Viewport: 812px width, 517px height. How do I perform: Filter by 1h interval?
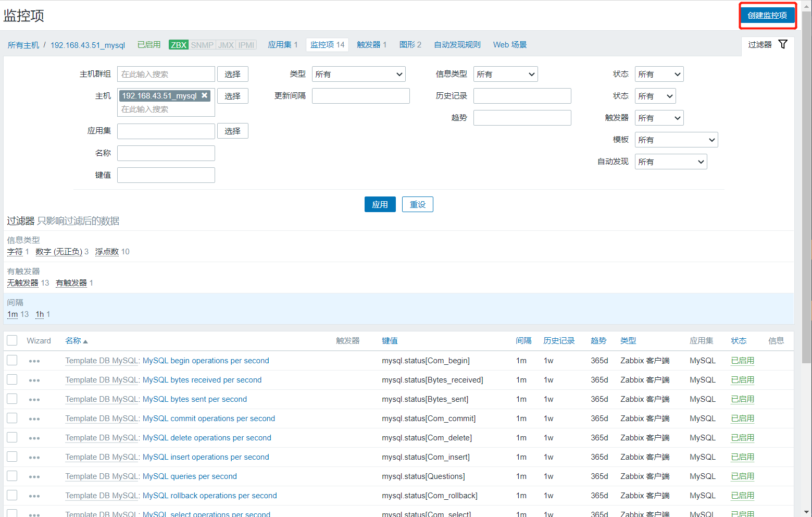(40, 314)
